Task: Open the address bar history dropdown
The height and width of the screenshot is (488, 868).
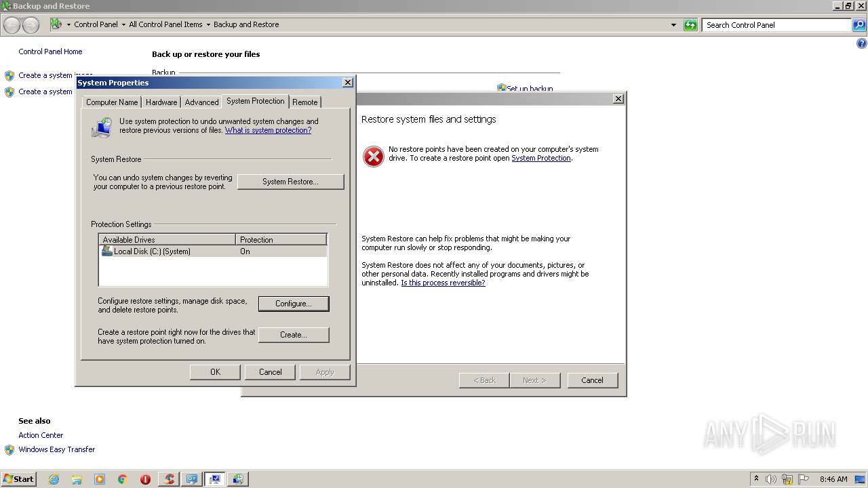Action: tap(673, 25)
